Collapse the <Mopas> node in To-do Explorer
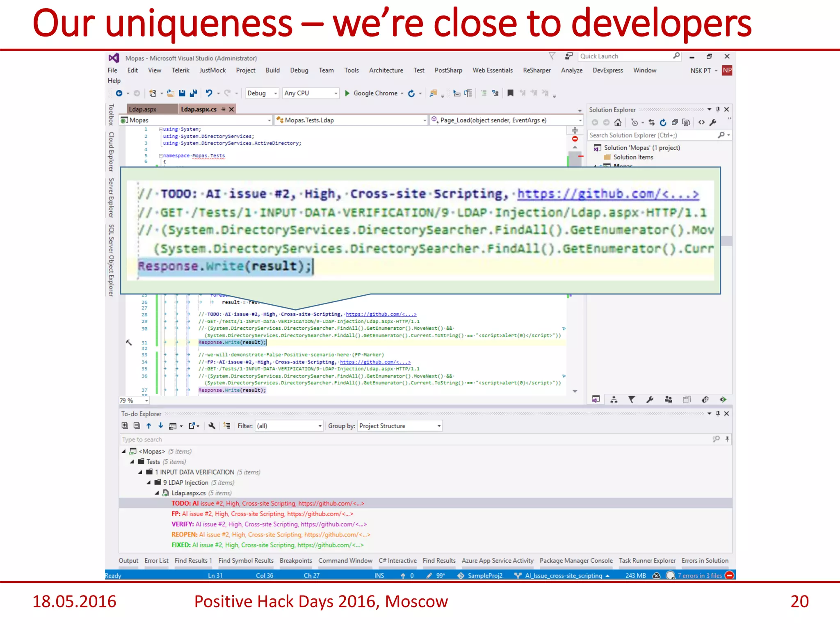840x630 pixels. (123, 451)
